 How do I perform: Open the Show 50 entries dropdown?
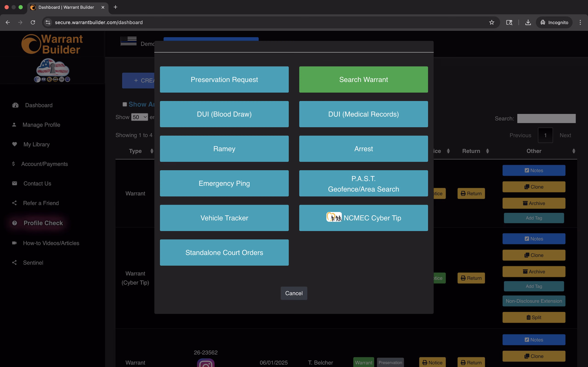[139, 117]
